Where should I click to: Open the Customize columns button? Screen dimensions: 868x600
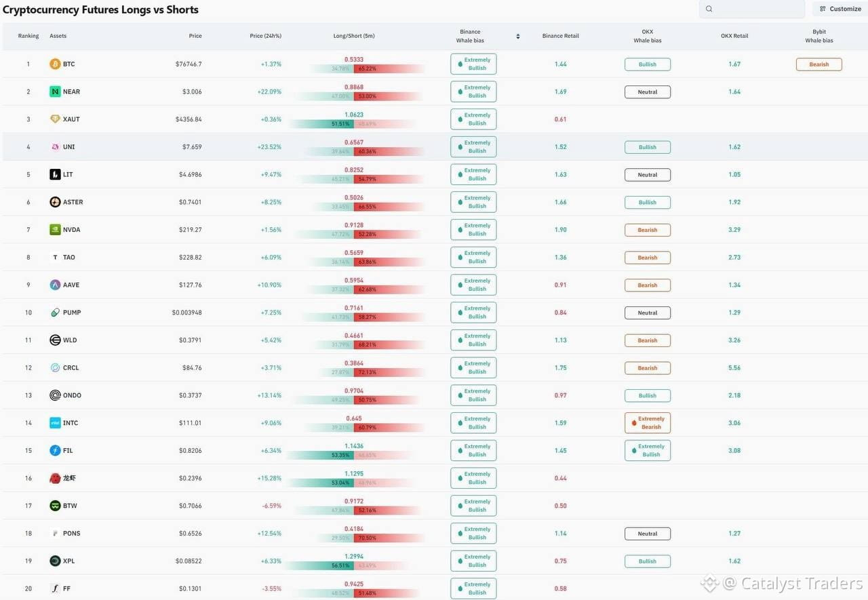(x=840, y=9)
